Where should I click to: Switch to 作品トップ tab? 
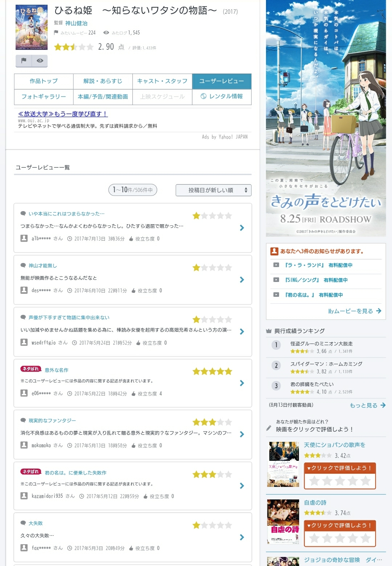tap(44, 81)
